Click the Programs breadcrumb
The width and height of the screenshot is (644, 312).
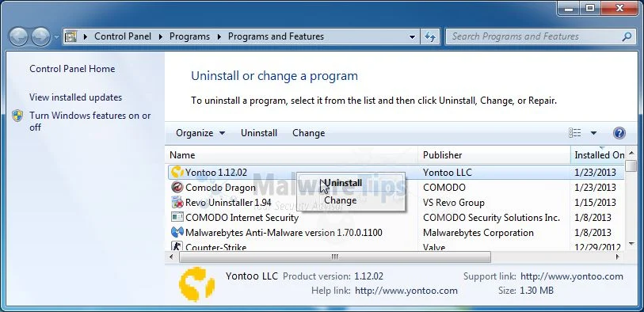point(190,36)
